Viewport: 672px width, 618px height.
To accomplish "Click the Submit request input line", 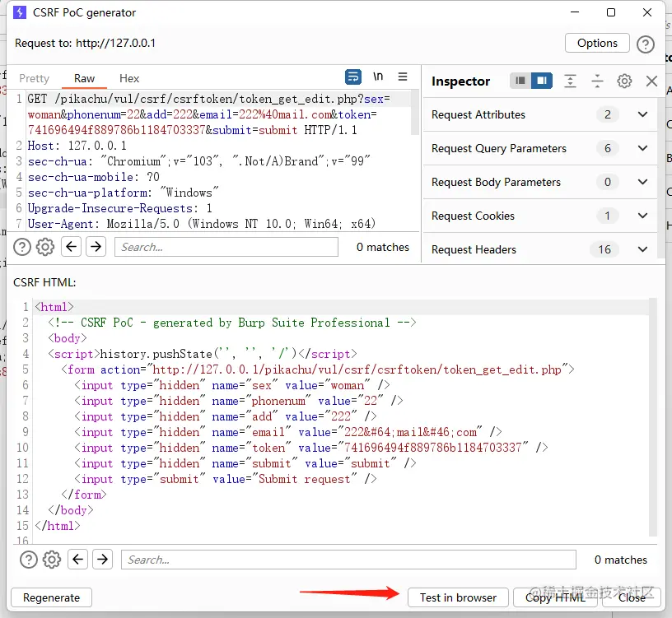I will [226, 479].
